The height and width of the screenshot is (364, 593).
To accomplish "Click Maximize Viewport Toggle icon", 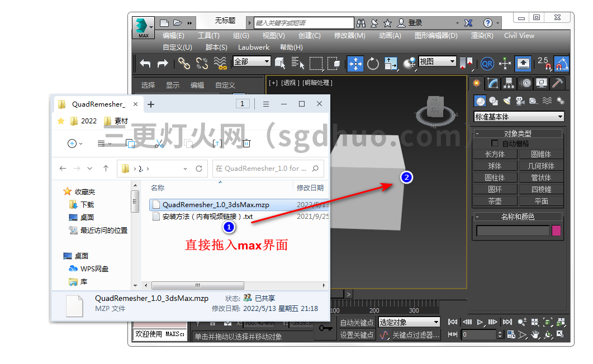I will coord(560,334).
